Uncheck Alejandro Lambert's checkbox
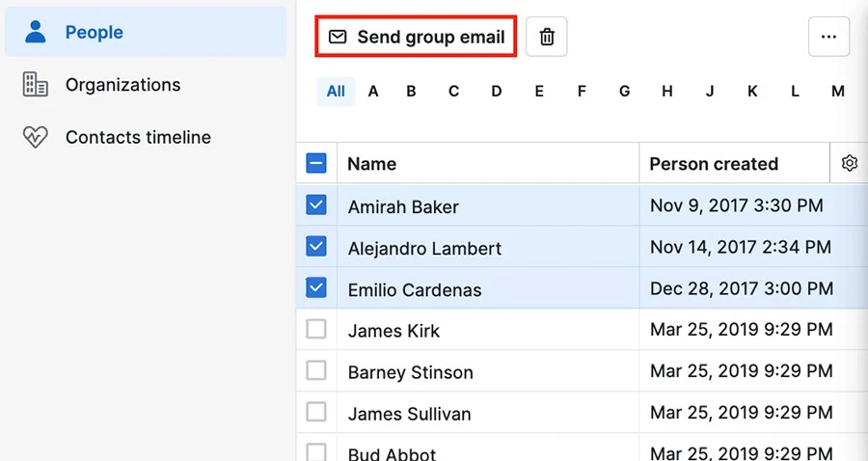Image resolution: width=868 pixels, height=461 pixels. [x=316, y=246]
